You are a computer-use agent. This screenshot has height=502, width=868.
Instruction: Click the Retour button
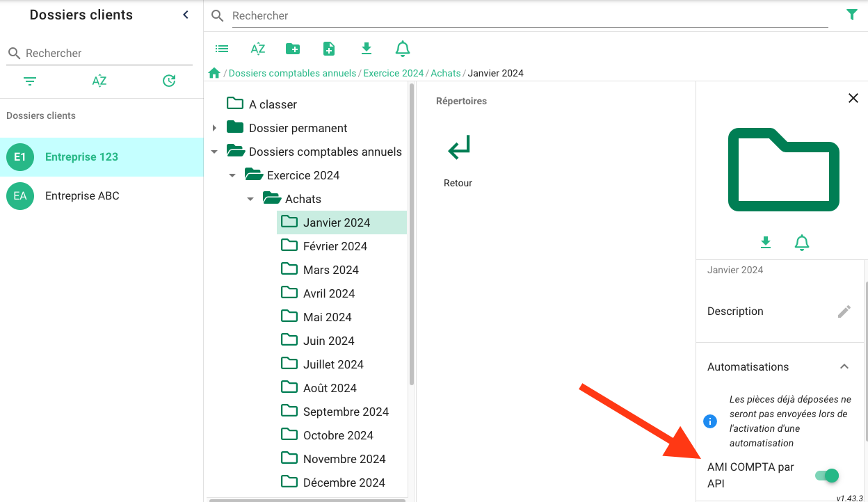(458, 160)
